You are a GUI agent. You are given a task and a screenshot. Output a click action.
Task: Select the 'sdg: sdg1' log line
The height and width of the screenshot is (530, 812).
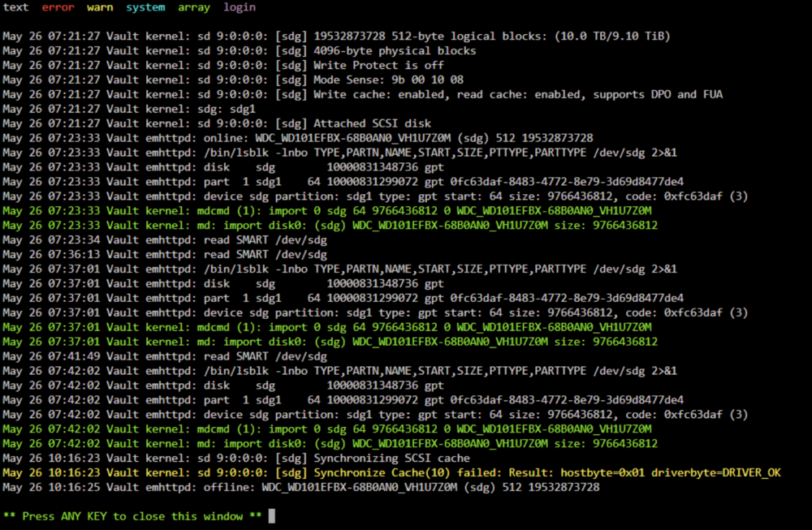pos(129,109)
